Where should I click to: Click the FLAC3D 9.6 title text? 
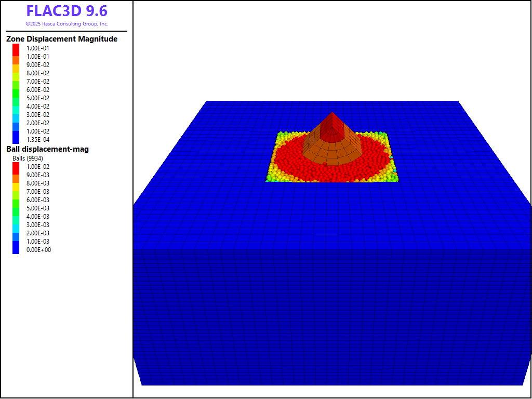coord(66,11)
